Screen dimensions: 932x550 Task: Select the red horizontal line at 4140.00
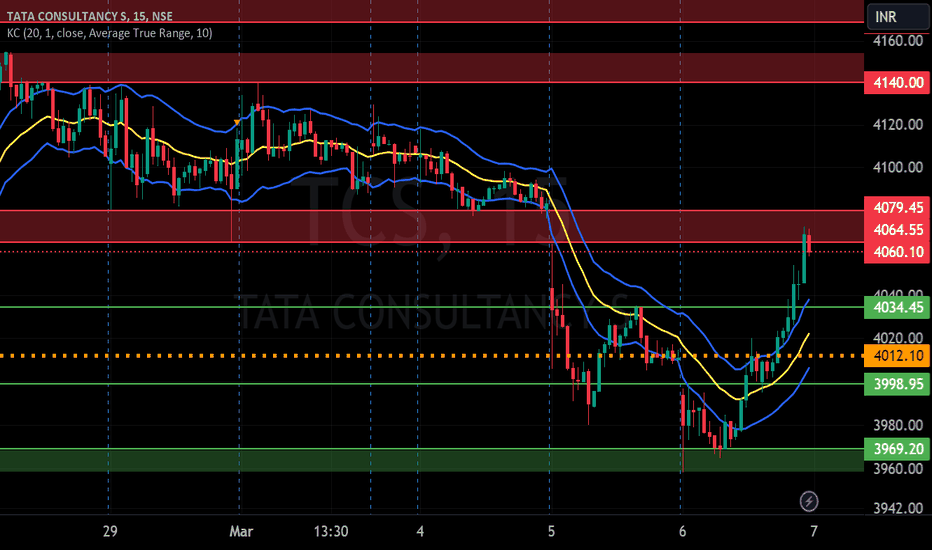click(431, 83)
